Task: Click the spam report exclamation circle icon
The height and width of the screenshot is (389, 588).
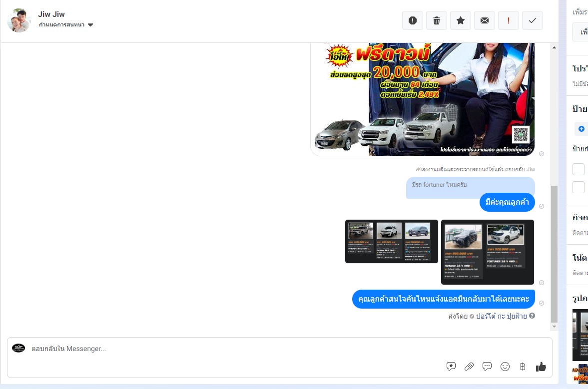Action: [x=413, y=20]
